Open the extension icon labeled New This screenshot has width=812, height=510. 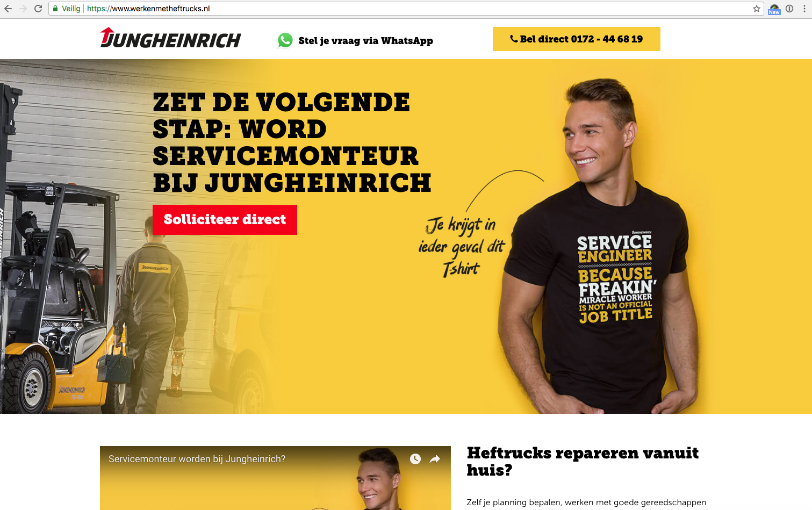click(774, 9)
